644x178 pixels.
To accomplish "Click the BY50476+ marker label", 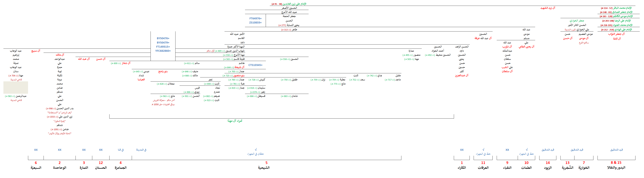I will [163, 38].
